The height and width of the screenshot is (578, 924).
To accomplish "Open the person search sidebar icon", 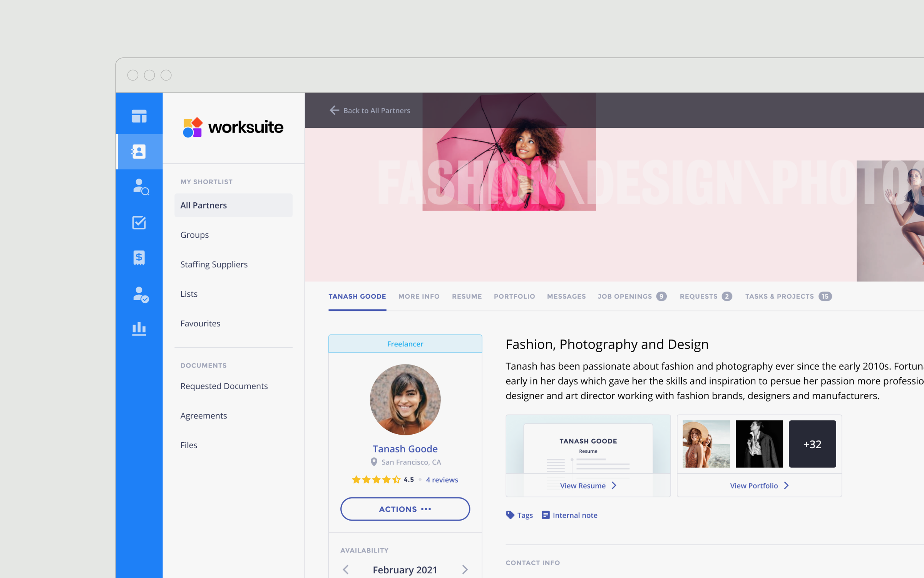I will [141, 187].
